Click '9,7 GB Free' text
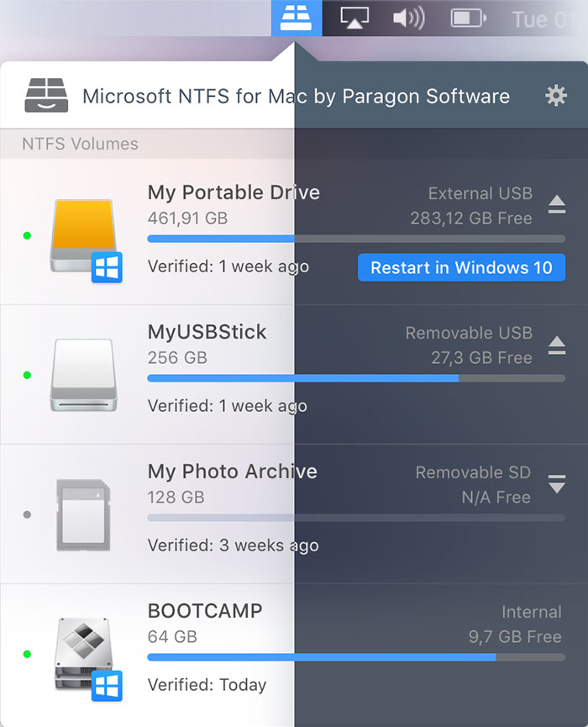Image resolution: width=588 pixels, height=727 pixels. [x=515, y=637]
